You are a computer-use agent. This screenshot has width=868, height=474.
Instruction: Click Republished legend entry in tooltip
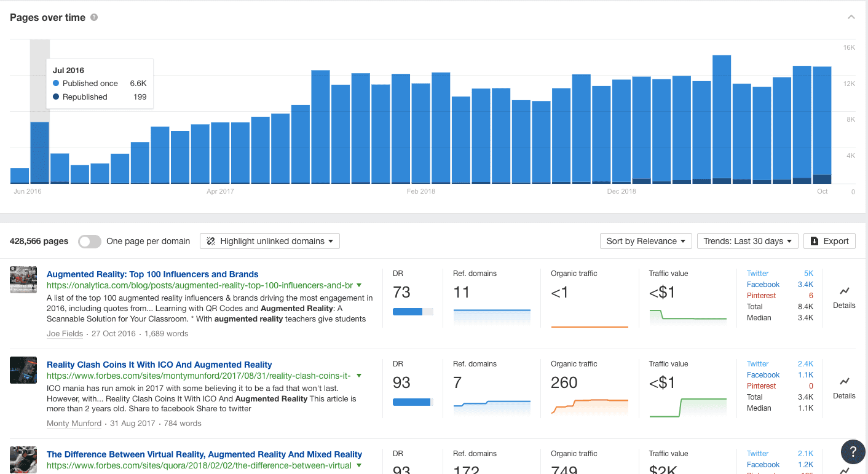pyautogui.click(x=100, y=97)
